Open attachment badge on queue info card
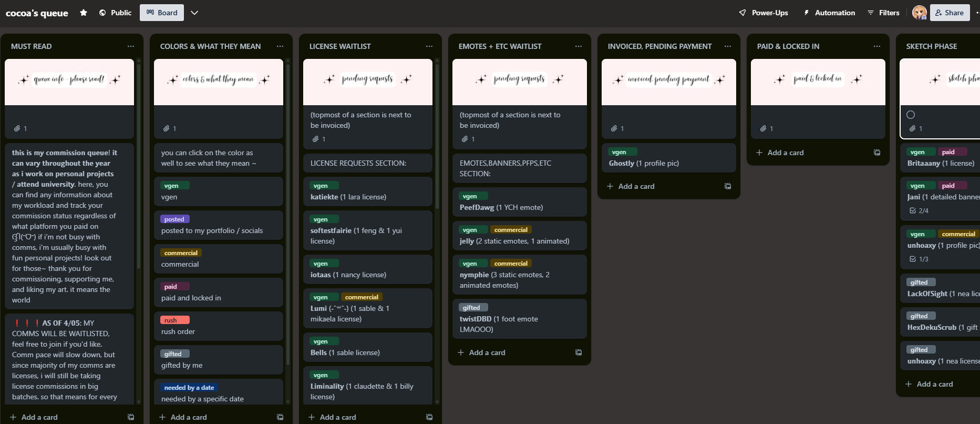 click(x=20, y=128)
